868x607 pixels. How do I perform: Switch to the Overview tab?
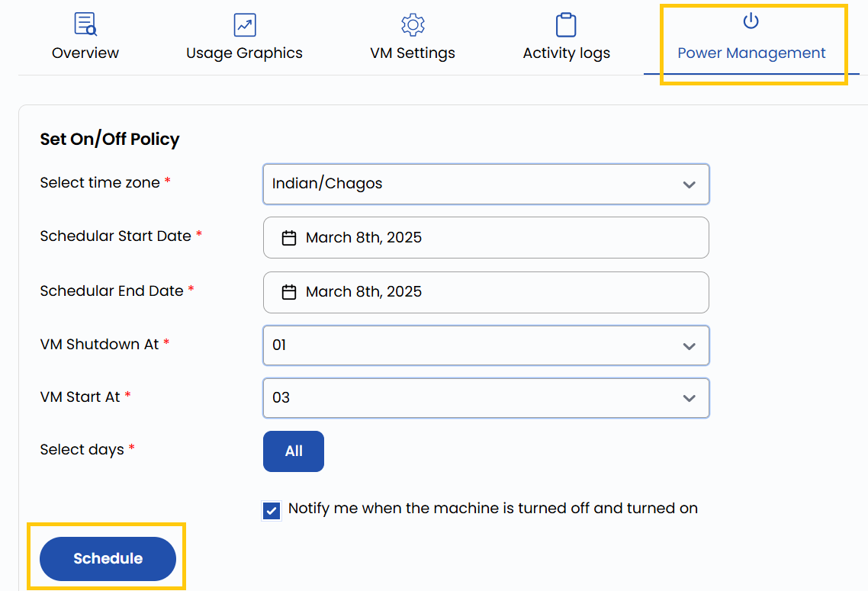click(x=85, y=53)
